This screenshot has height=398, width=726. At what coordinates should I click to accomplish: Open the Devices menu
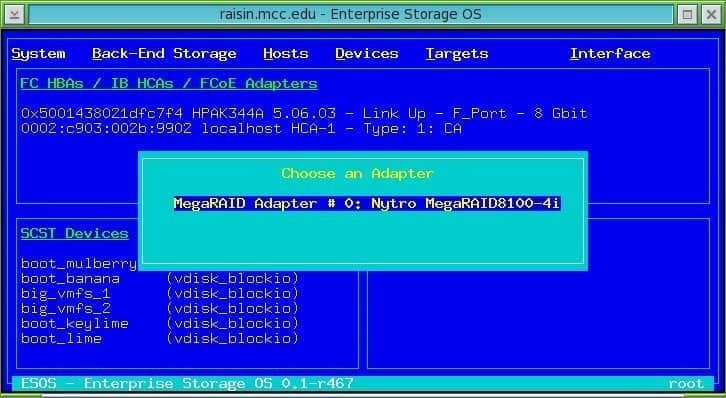click(x=367, y=54)
